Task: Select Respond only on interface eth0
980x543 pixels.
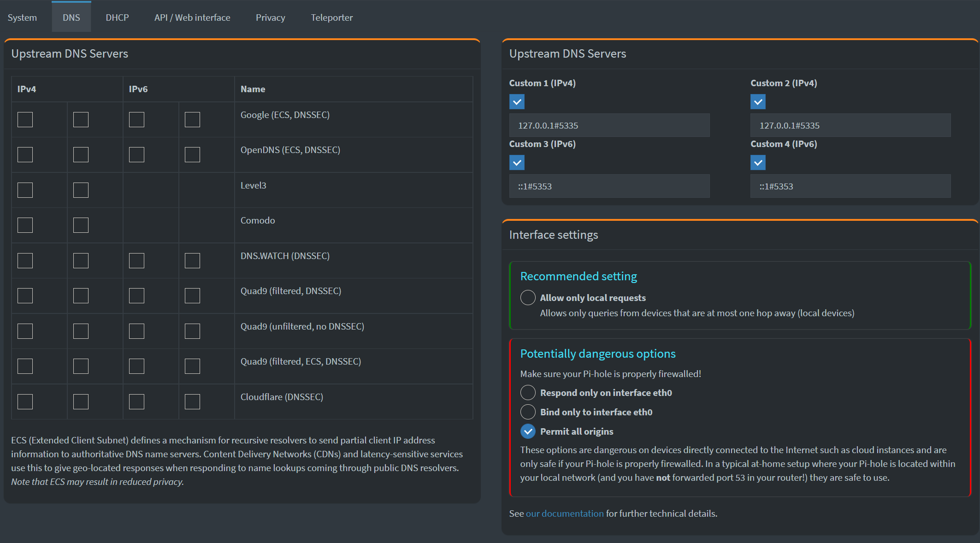Action: click(528, 392)
